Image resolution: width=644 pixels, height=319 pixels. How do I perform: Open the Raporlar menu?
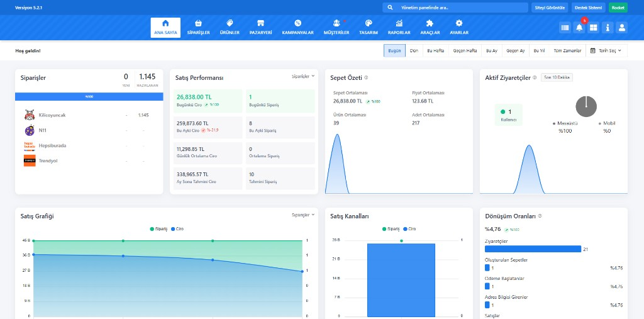click(399, 28)
